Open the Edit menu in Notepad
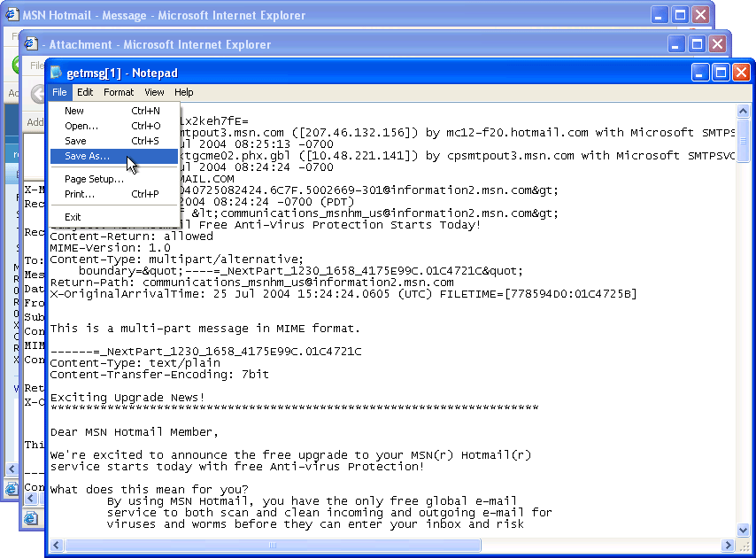The image size is (756, 558). (x=85, y=92)
